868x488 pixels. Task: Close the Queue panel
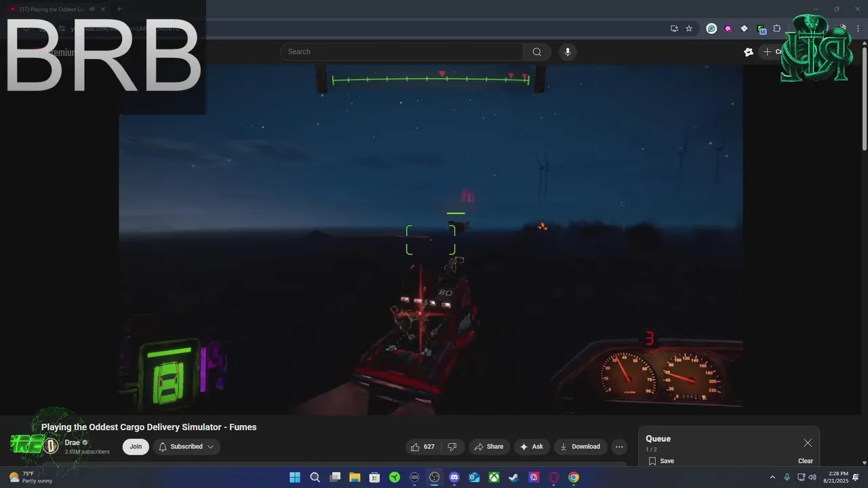point(808,443)
